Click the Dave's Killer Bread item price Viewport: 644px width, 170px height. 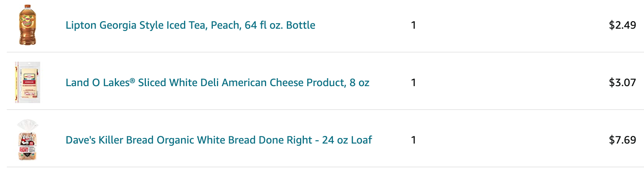(622, 140)
